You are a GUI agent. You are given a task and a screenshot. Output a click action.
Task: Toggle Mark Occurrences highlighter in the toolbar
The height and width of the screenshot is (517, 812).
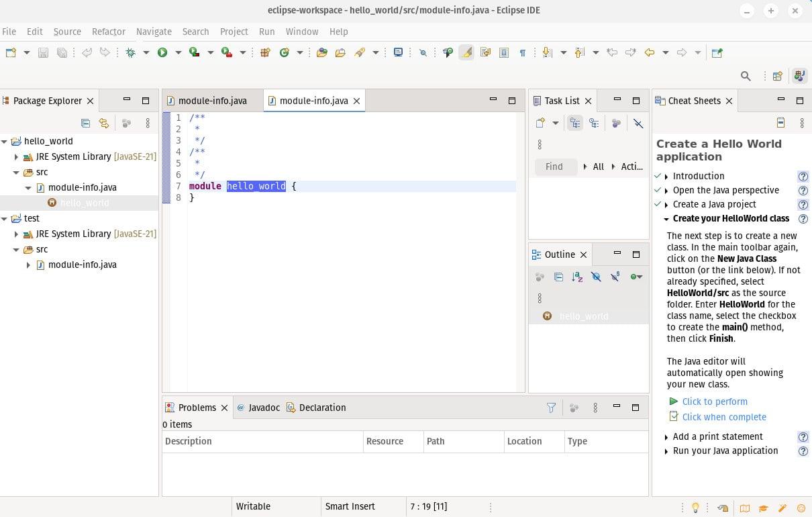pos(466,52)
